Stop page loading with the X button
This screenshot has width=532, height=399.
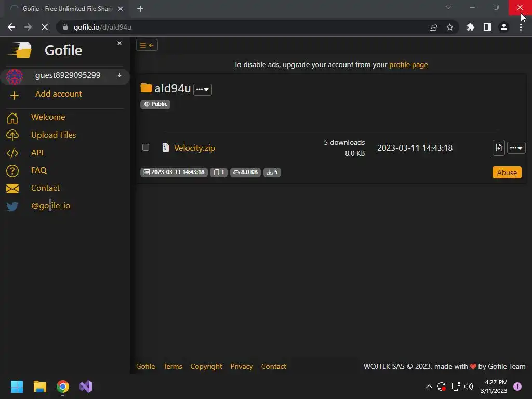[x=45, y=27]
